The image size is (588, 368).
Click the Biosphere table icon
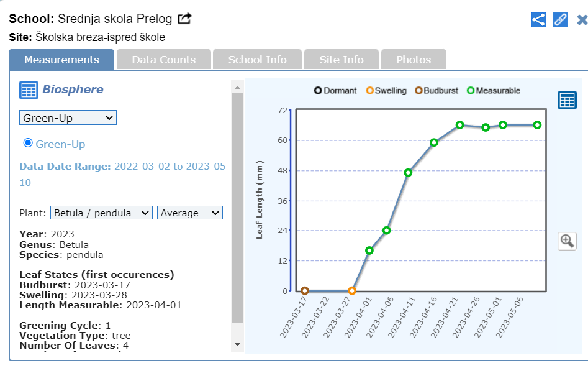point(29,90)
